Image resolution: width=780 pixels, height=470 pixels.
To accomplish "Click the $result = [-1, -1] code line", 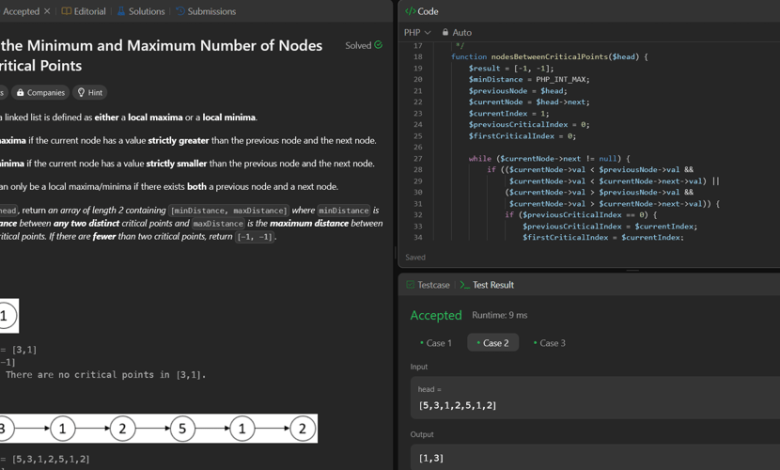I will click(x=511, y=68).
